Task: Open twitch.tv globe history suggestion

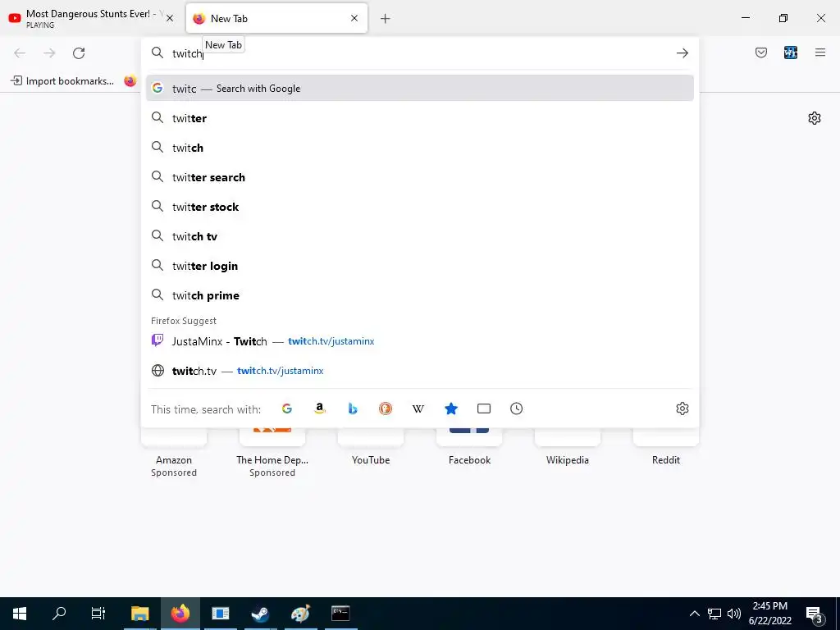Action: pos(419,370)
